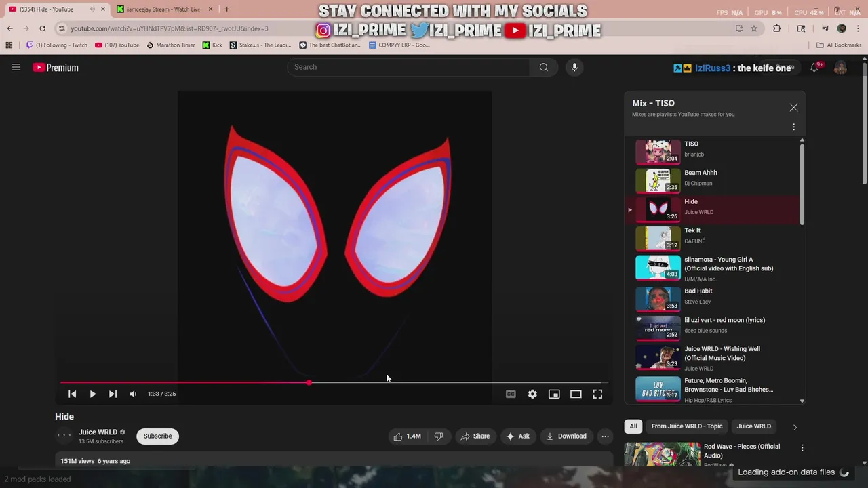Subscribe to Juice WRLD channel
The height and width of the screenshot is (488, 868).
point(157,436)
